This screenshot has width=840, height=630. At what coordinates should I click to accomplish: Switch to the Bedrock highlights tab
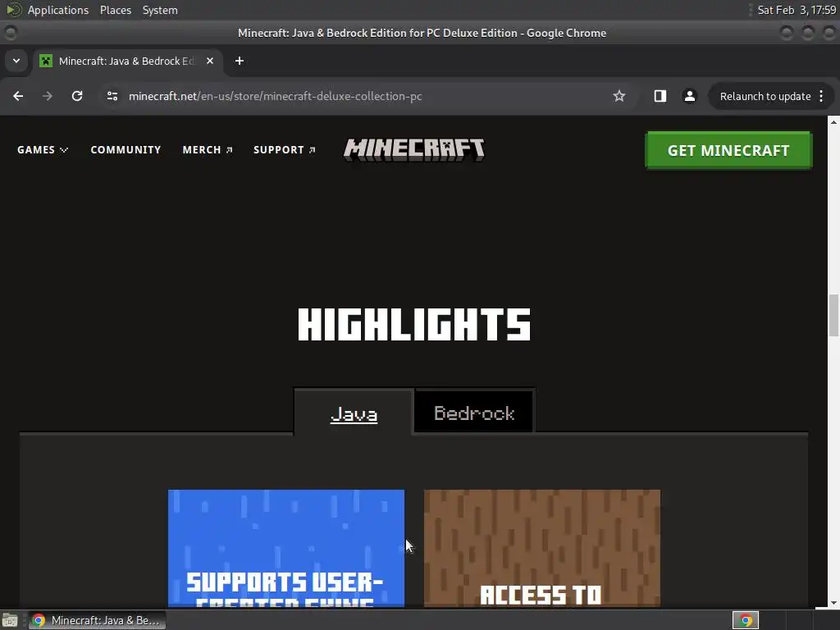(474, 412)
